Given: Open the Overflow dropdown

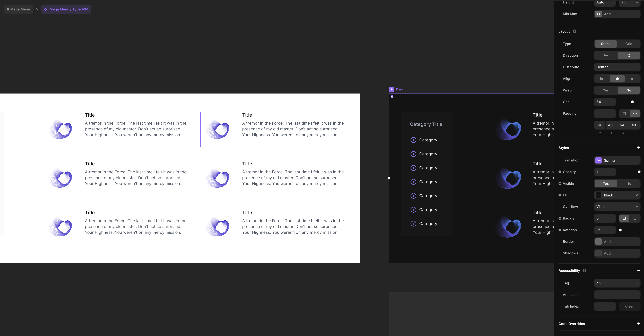Looking at the screenshot, I should [x=617, y=207].
